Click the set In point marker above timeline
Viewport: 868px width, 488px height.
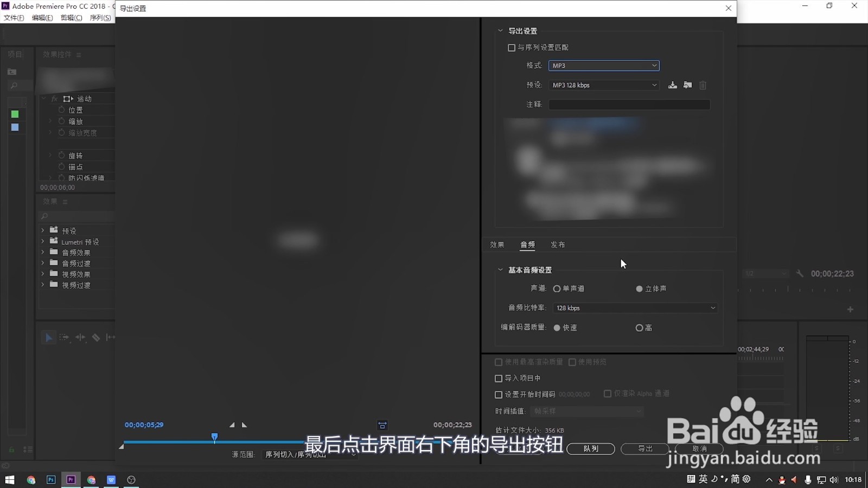click(232, 425)
